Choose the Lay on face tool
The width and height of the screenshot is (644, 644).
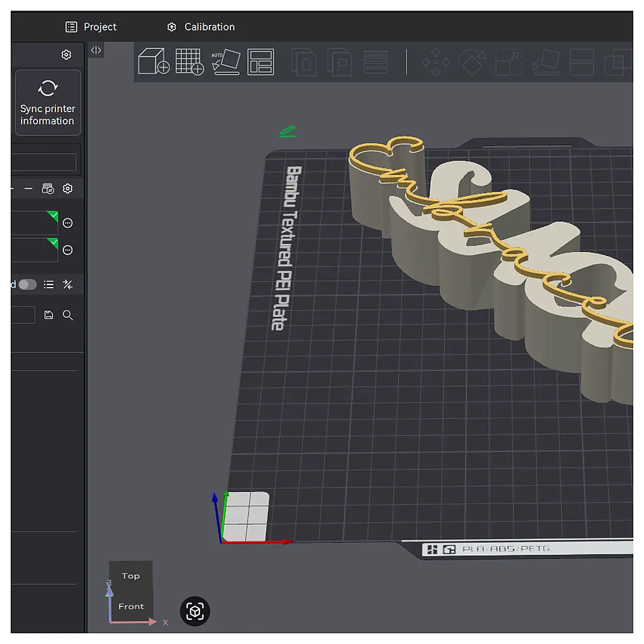(x=546, y=62)
